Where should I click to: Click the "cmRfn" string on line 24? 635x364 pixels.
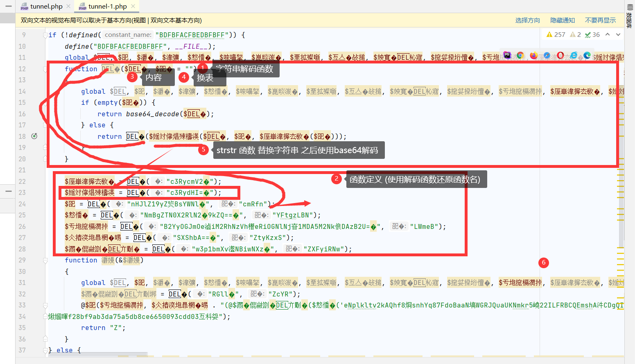[253, 204]
